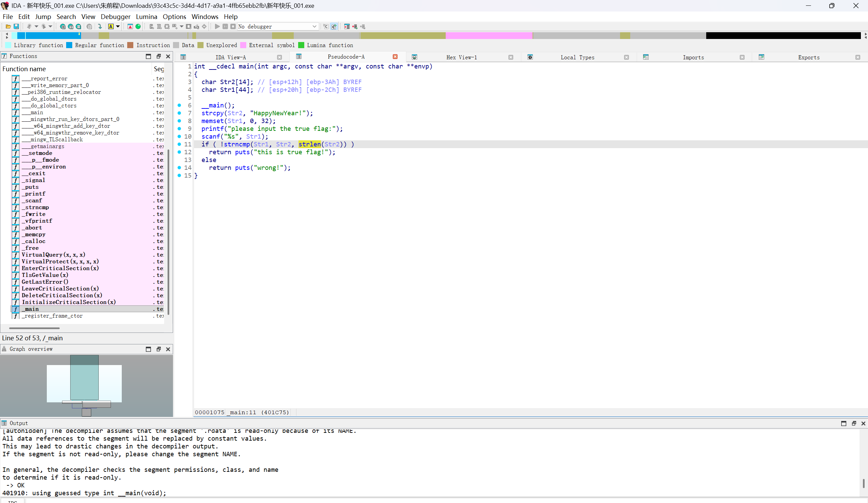Open the Debugger menu
This screenshot has height=503, width=868.
(x=115, y=17)
